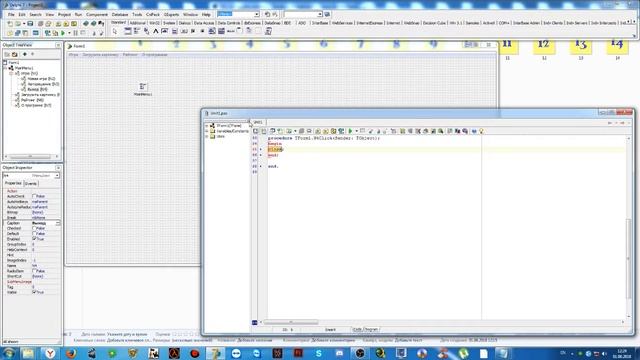Close the Object TreeView panel
The image size is (640, 360).
[x=58, y=45]
